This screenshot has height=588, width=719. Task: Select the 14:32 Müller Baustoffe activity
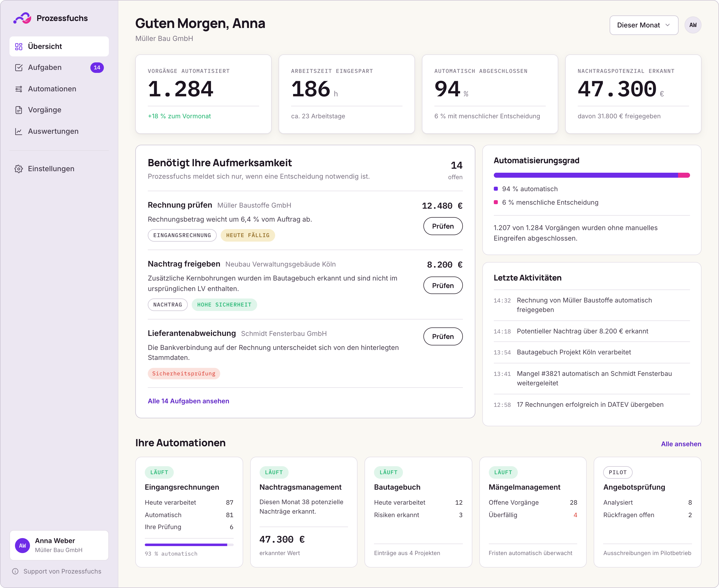point(592,305)
